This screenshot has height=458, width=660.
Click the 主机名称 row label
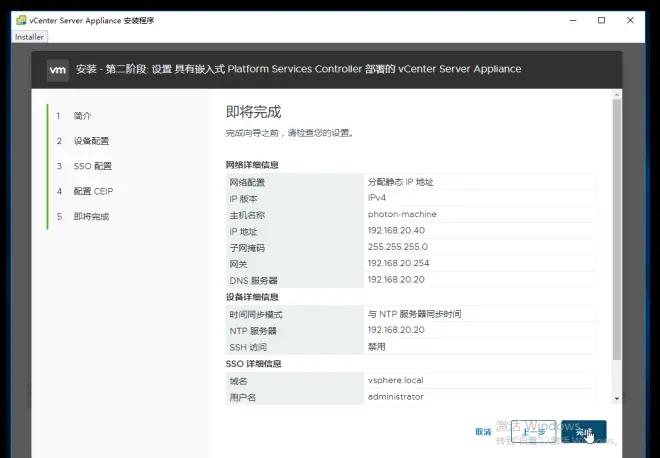click(247, 215)
